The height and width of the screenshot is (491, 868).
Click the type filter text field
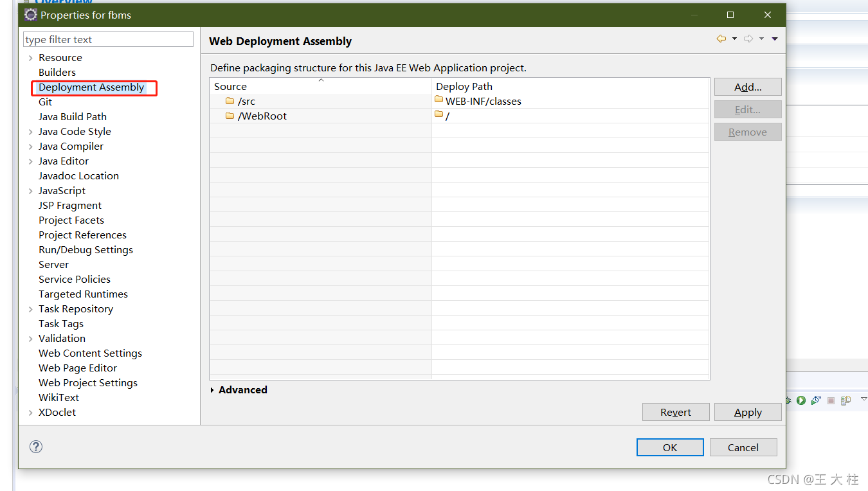[108, 39]
